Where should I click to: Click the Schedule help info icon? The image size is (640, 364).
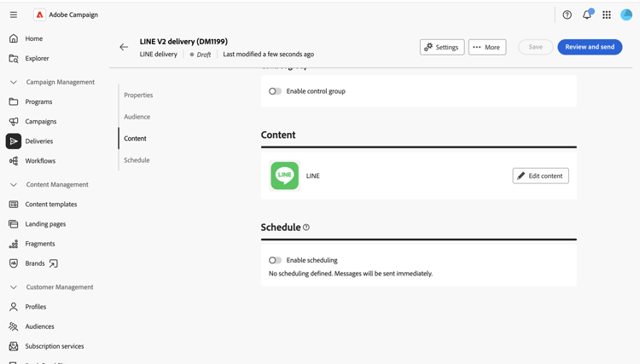(x=306, y=228)
